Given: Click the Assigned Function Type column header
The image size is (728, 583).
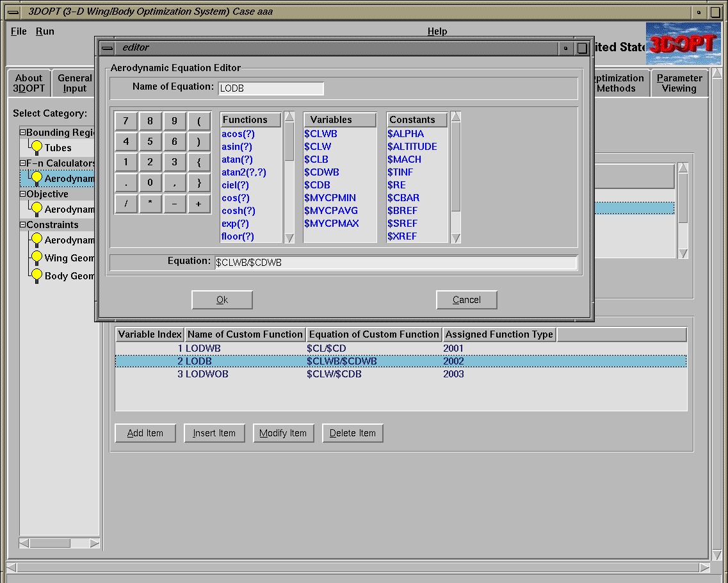Looking at the screenshot, I should point(499,334).
